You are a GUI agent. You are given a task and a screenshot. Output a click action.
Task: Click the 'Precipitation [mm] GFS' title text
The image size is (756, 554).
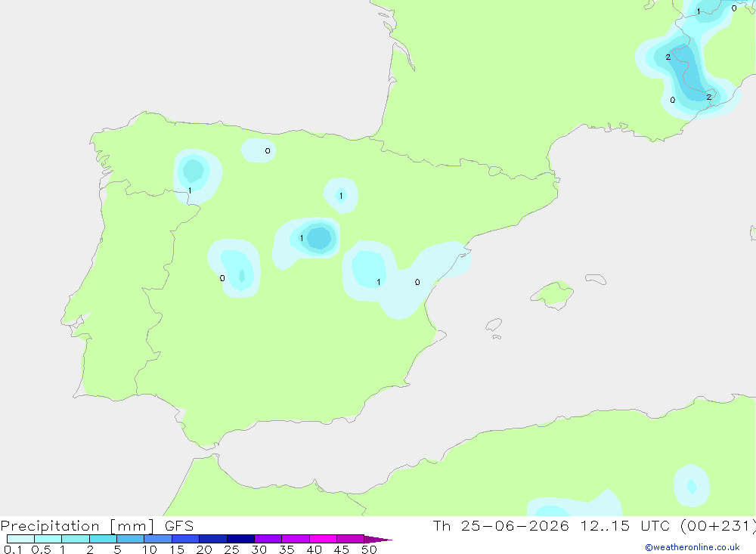tap(97, 526)
